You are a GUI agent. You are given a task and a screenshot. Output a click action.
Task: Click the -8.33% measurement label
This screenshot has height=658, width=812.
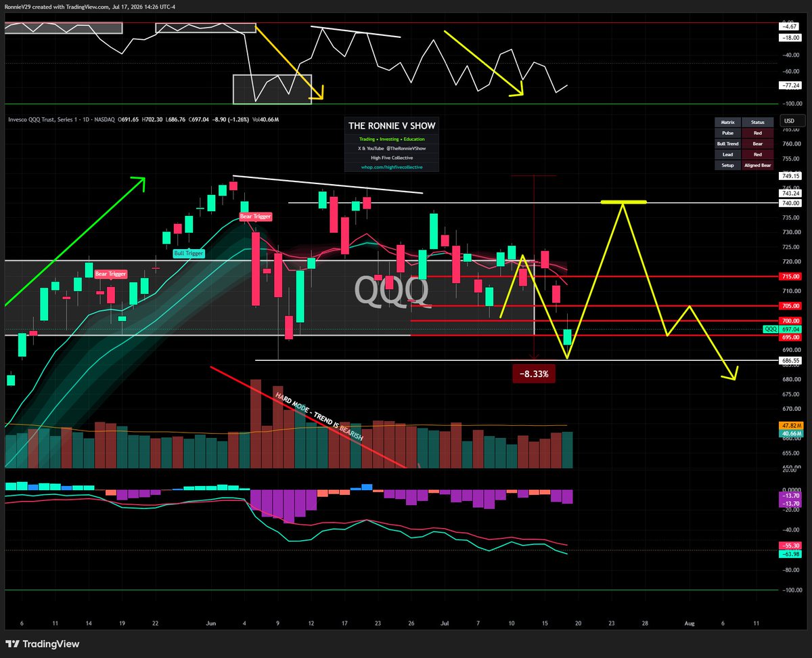click(x=534, y=373)
